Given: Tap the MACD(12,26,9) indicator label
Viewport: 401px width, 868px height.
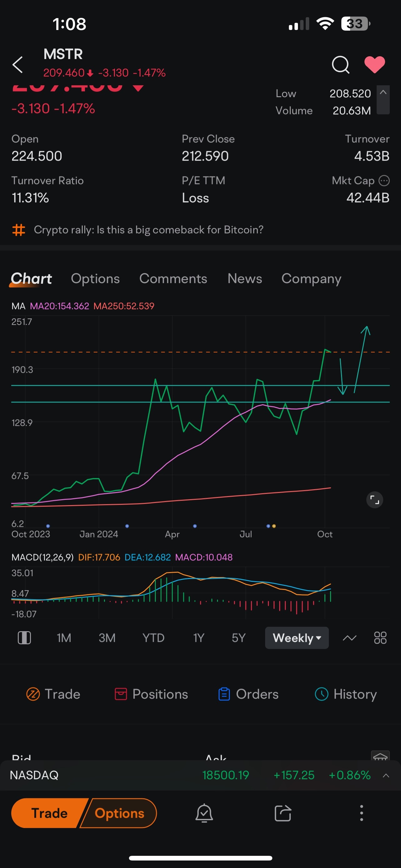Looking at the screenshot, I should [x=42, y=557].
